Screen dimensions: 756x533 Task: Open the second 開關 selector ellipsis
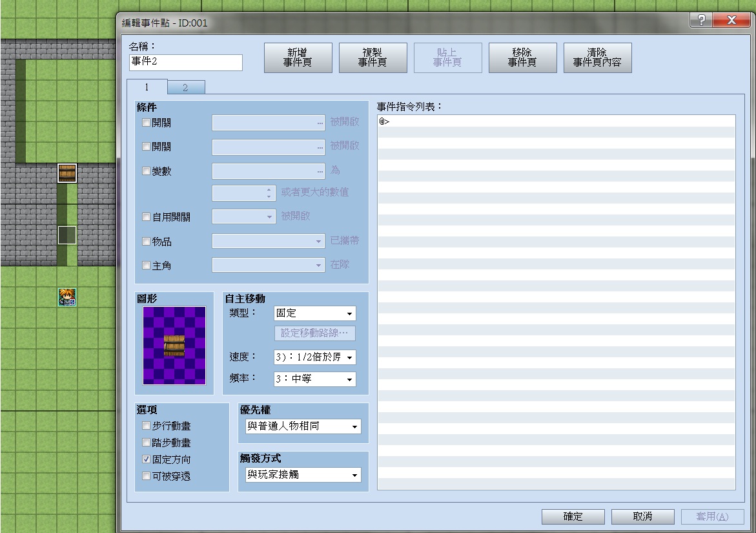[x=320, y=147]
